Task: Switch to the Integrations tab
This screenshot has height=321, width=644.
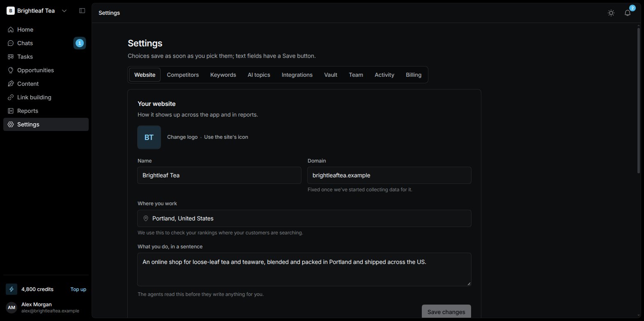Action: click(x=297, y=75)
